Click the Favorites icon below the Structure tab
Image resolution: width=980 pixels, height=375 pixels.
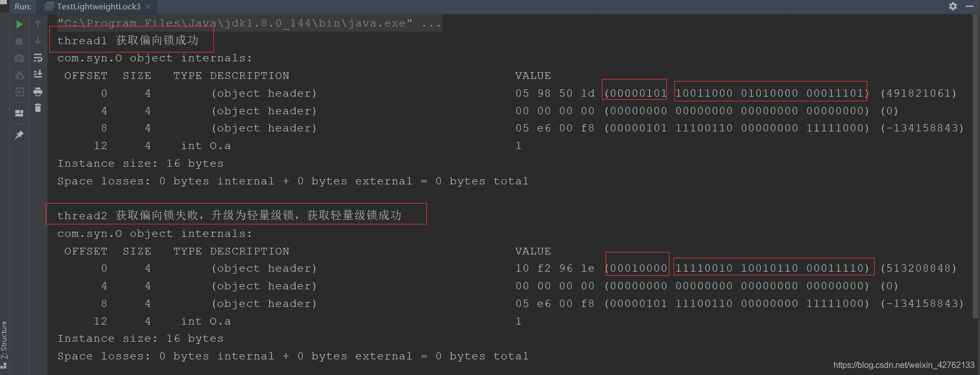[x=4, y=366]
